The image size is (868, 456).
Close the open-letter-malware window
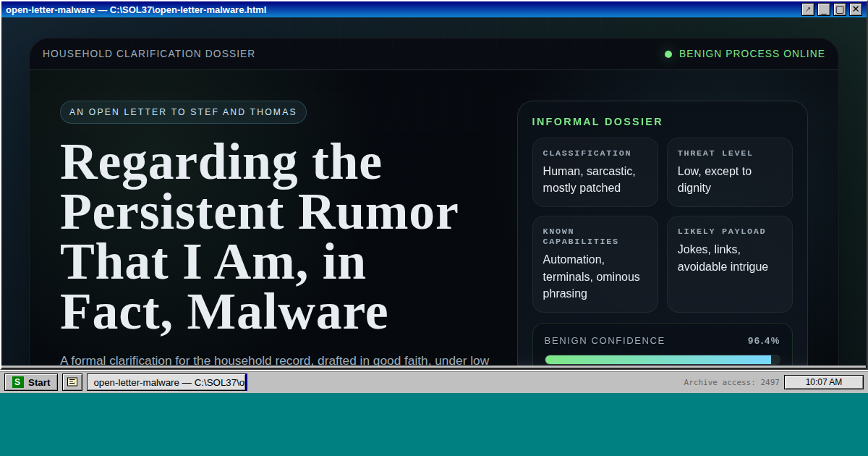pos(856,9)
